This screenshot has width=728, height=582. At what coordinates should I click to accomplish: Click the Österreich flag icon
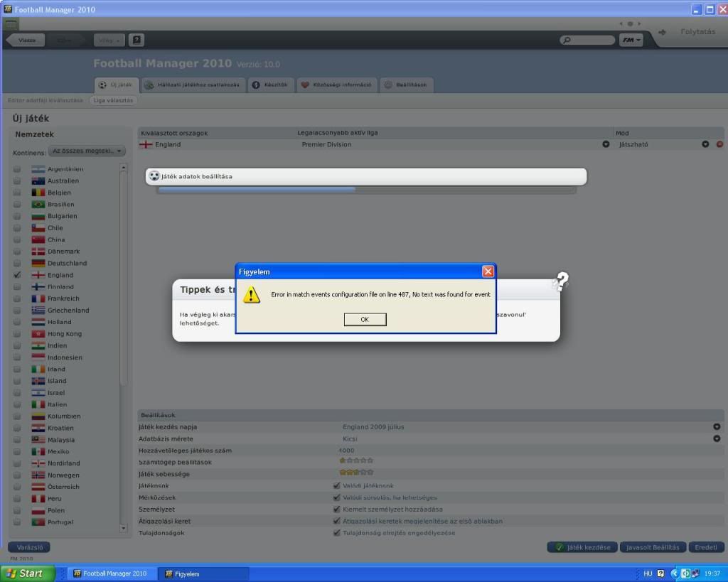pyautogui.click(x=38, y=487)
